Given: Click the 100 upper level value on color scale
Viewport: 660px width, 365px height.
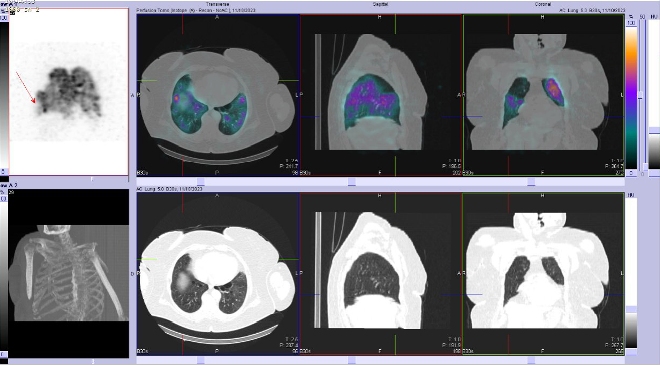Looking at the screenshot, I should 631,23.
